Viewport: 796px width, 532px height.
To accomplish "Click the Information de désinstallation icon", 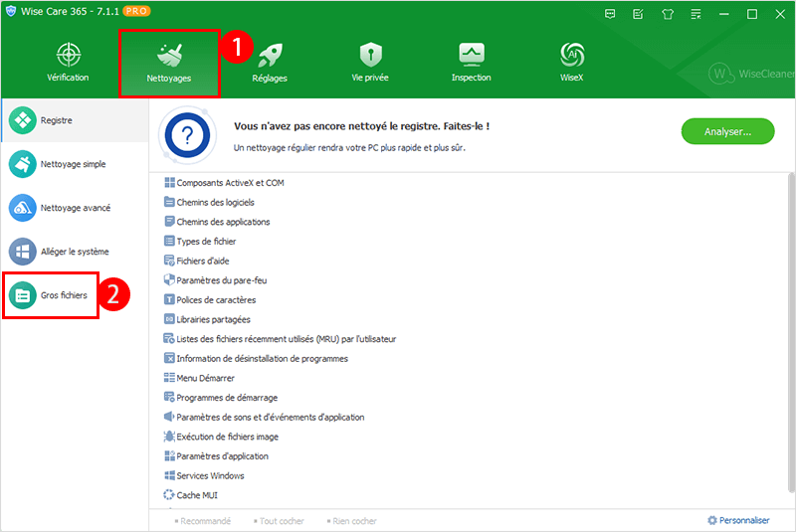I will click(169, 358).
